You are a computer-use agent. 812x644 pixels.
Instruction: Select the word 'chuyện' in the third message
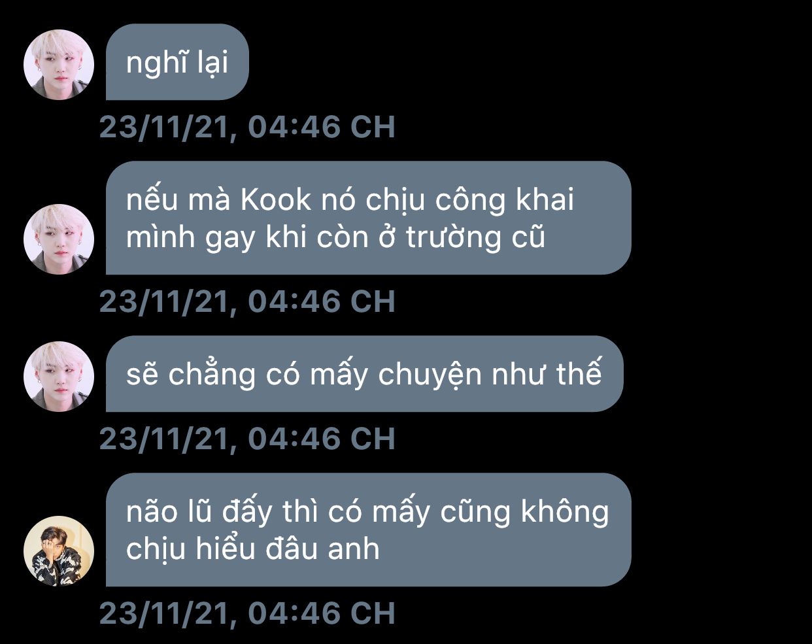[x=430, y=376]
